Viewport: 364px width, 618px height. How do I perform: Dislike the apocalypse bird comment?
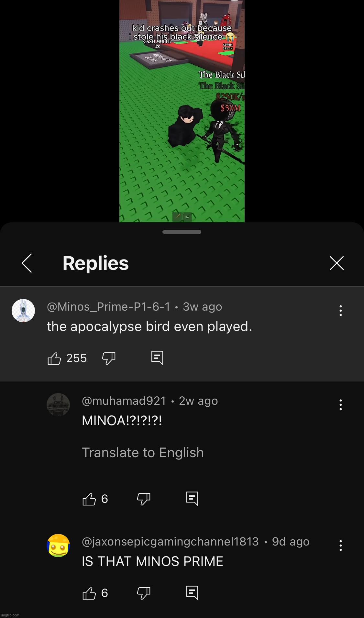tap(109, 358)
